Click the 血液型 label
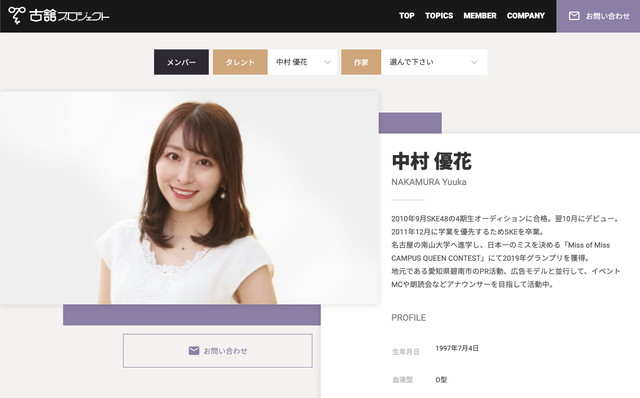The height and width of the screenshot is (398, 640). [402, 380]
